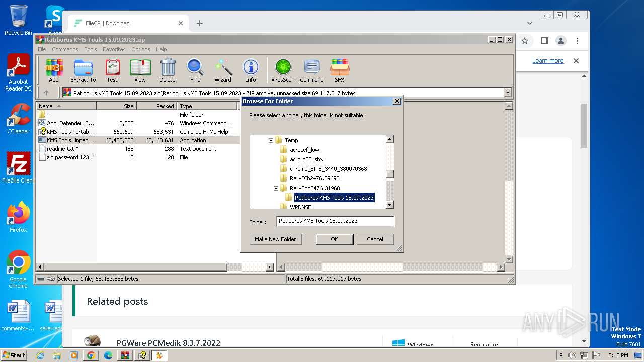
Task: Click the VirusScan toolbar icon
Action: (283, 71)
